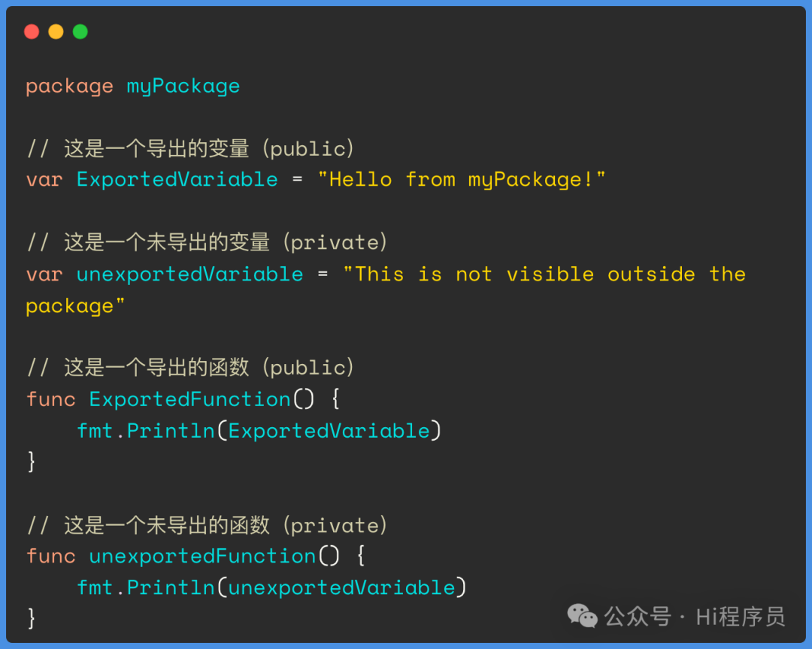Click the ExportedFunction function name

click(x=189, y=399)
